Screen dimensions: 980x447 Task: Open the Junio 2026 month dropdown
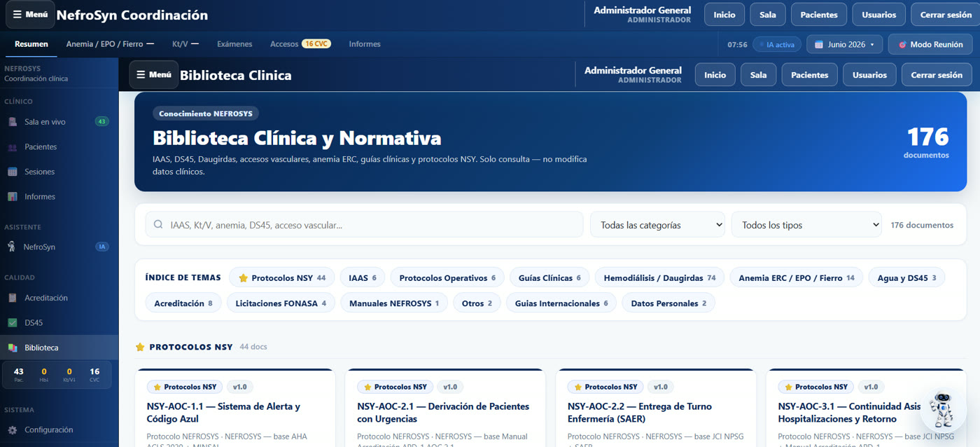(x=844, y=44)
